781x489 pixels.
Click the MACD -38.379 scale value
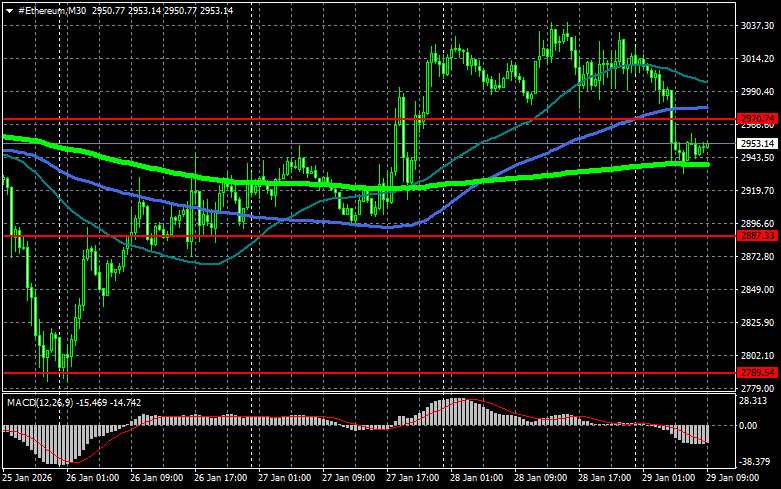[755, 462]
